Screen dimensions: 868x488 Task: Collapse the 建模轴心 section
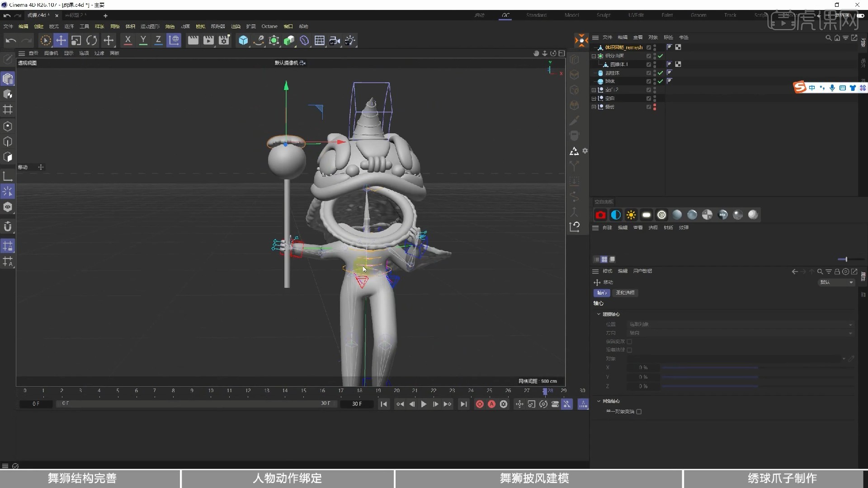599,314
